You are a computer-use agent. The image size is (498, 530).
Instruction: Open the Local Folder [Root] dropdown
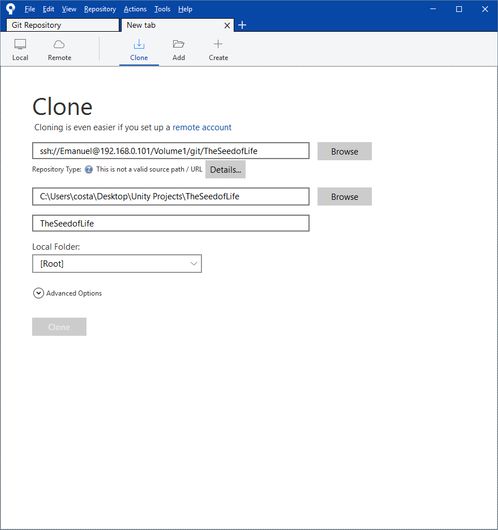click(x=117, y=264)
